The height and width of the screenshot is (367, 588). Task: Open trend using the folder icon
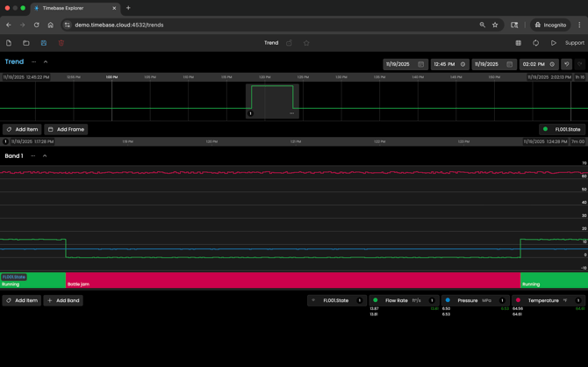[25, 43]
